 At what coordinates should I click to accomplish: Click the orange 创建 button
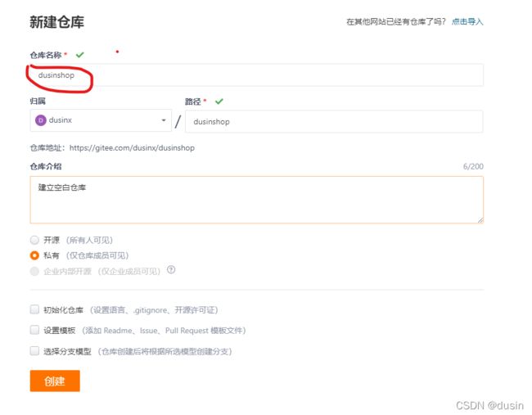click(x=55, y=381)
